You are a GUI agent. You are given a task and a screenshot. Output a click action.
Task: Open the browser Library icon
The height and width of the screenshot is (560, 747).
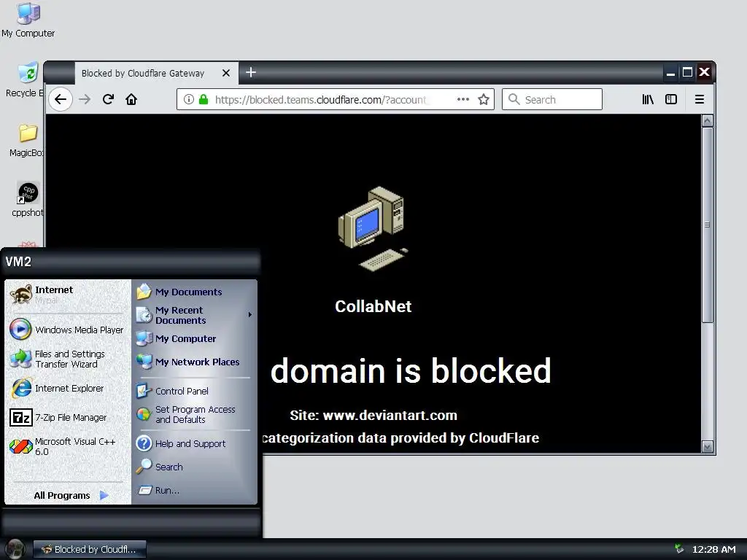(648, 99)
